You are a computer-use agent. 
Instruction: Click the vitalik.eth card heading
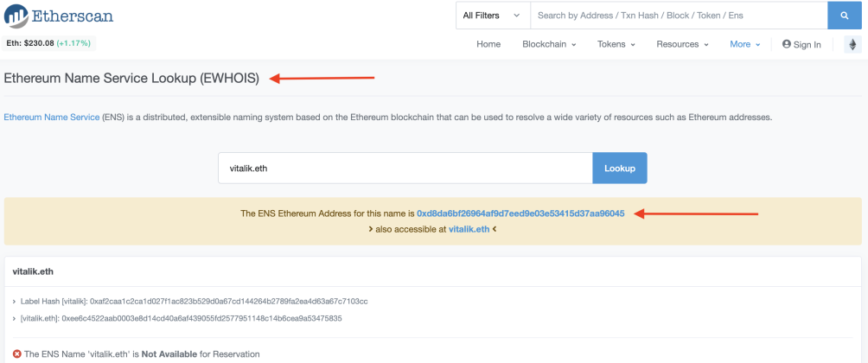[x=33, y=271]
